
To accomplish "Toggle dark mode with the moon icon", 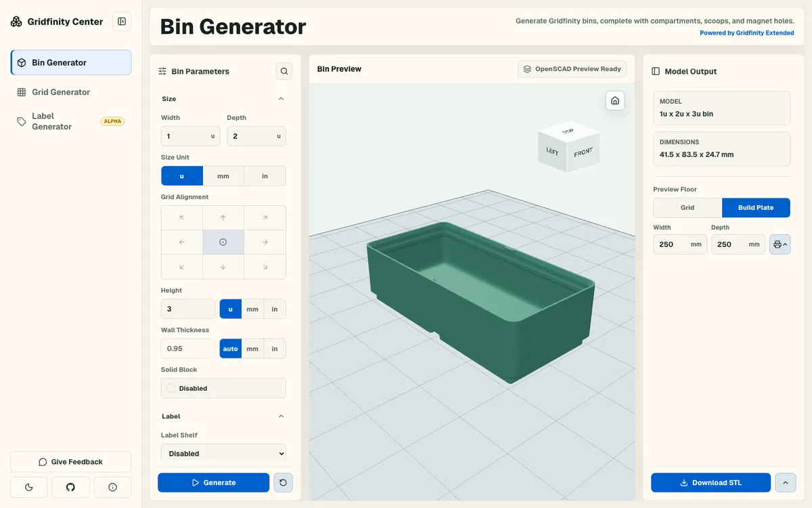I will [x=29, y=487].
